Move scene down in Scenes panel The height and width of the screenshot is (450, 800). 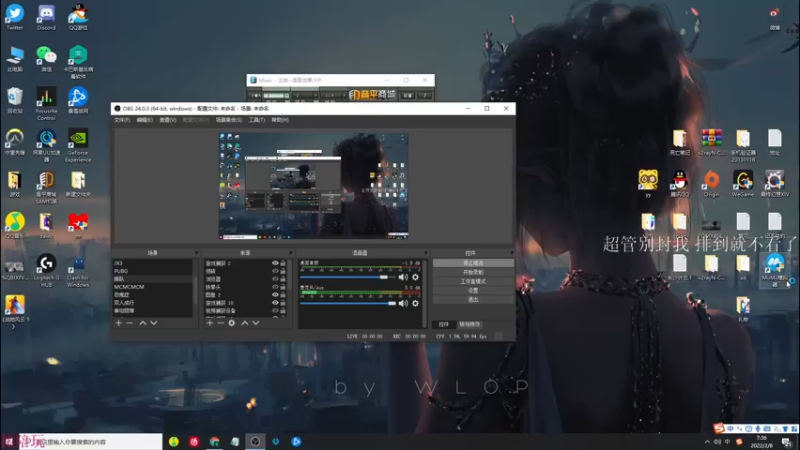coord(154,323)
